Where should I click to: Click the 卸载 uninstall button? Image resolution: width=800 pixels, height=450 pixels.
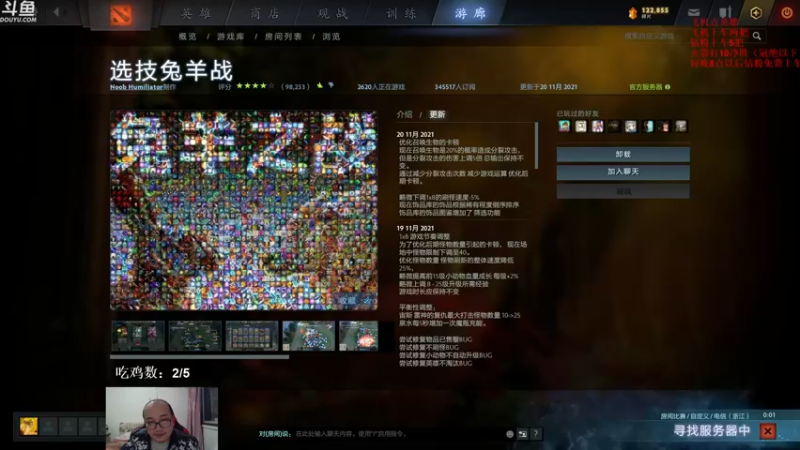[x=623, y=154]
